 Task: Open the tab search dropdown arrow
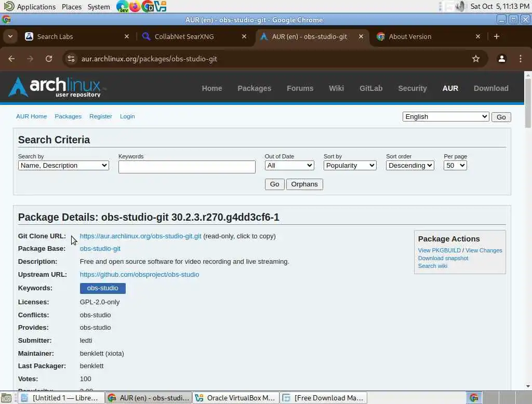point(10,36)
